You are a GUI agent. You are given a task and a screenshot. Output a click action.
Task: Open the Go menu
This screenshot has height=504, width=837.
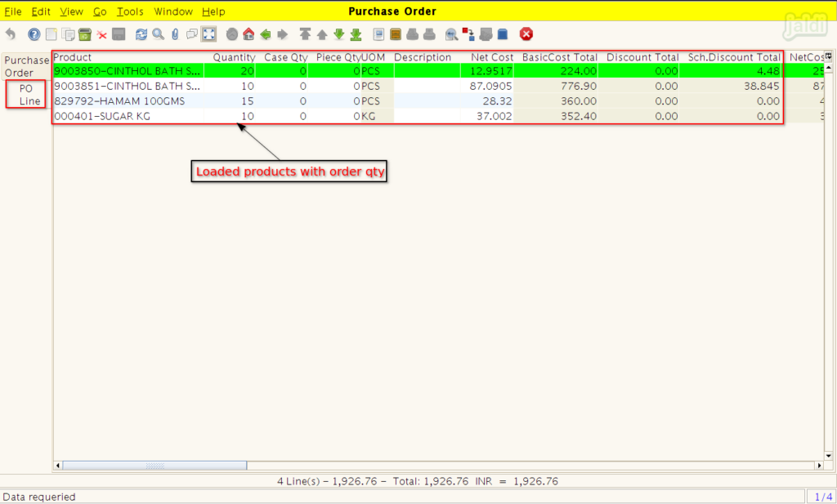(x=100, y=11)
